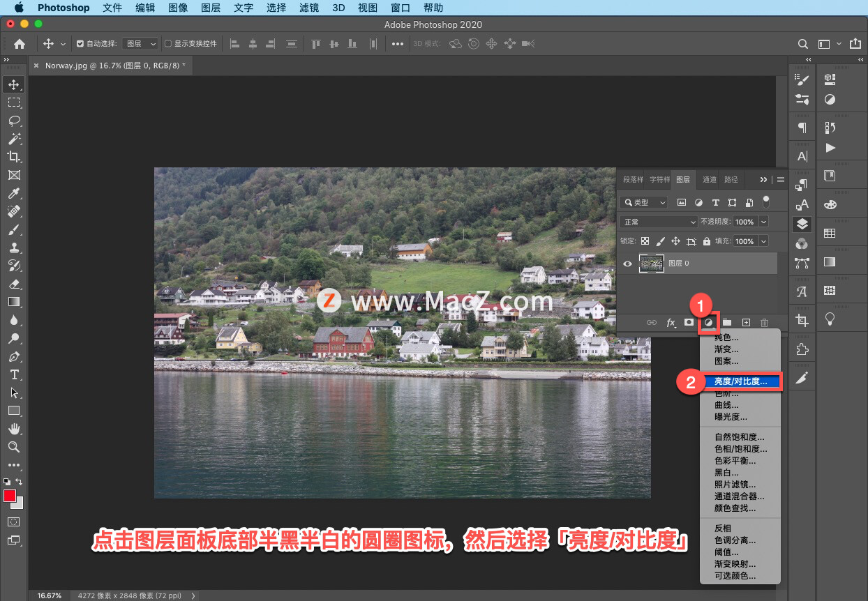The height and width of the screenshot is (601, 868).
Task: Click the foreground red color swatch
Action: (10, 496)
